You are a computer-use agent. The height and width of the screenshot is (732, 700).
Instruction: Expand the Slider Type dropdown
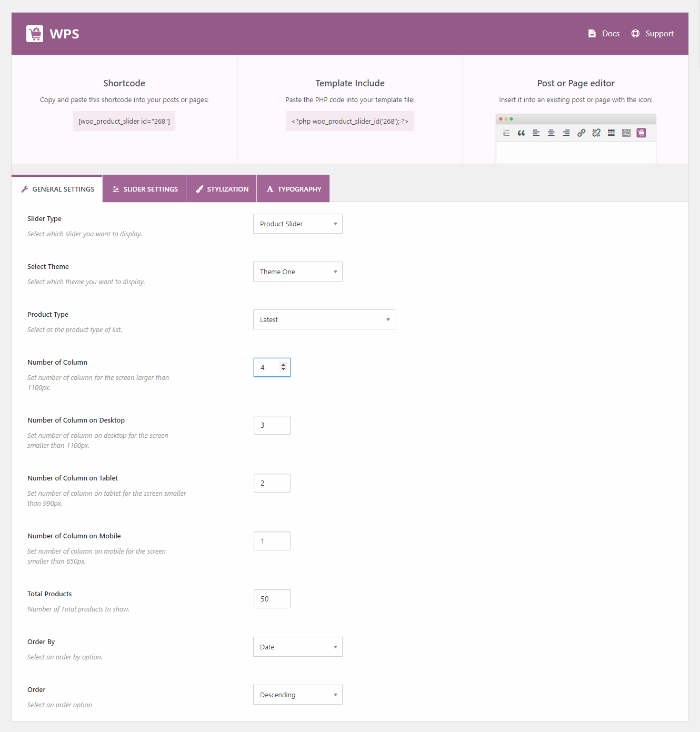pyautogui.click(x=298, y=224)
